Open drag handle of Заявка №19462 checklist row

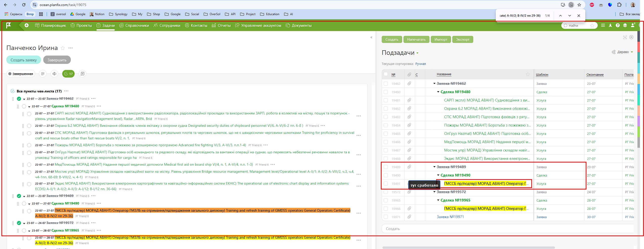click(x=13, y=99)
